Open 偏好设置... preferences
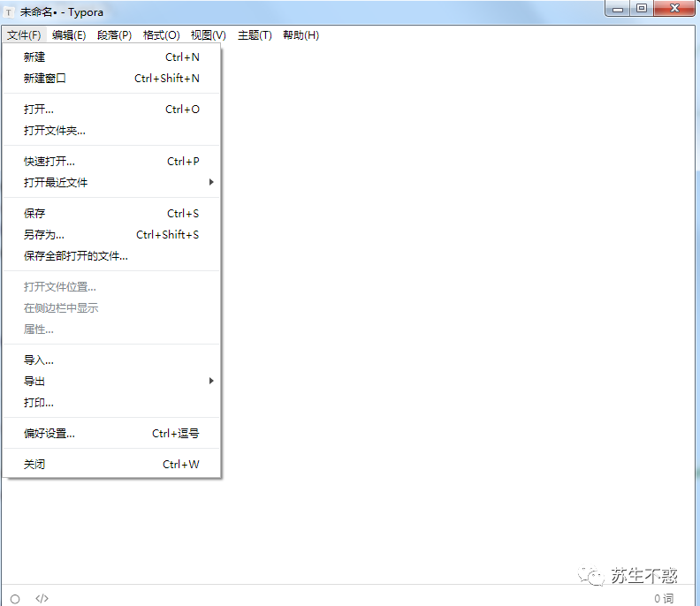700x606 pixels. click(x=111, y=434)
